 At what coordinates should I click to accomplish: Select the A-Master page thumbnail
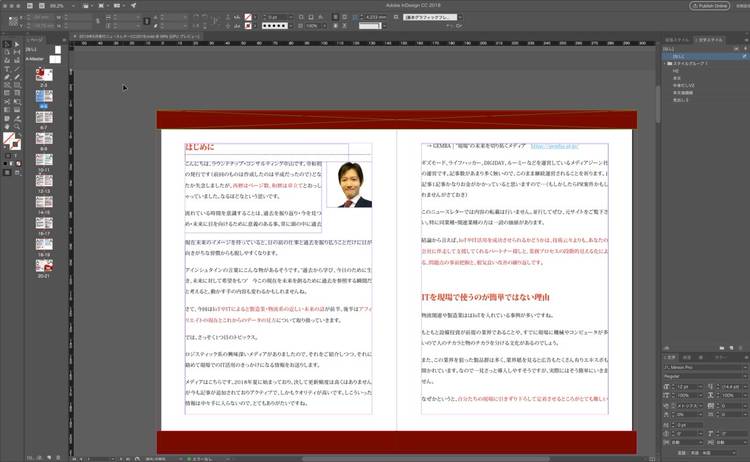56,58
